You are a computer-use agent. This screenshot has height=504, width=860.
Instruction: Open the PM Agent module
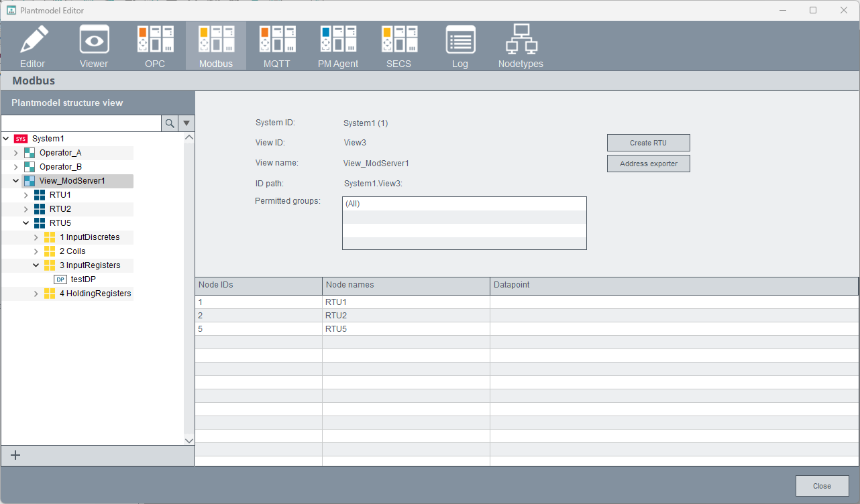coord(338,46)
